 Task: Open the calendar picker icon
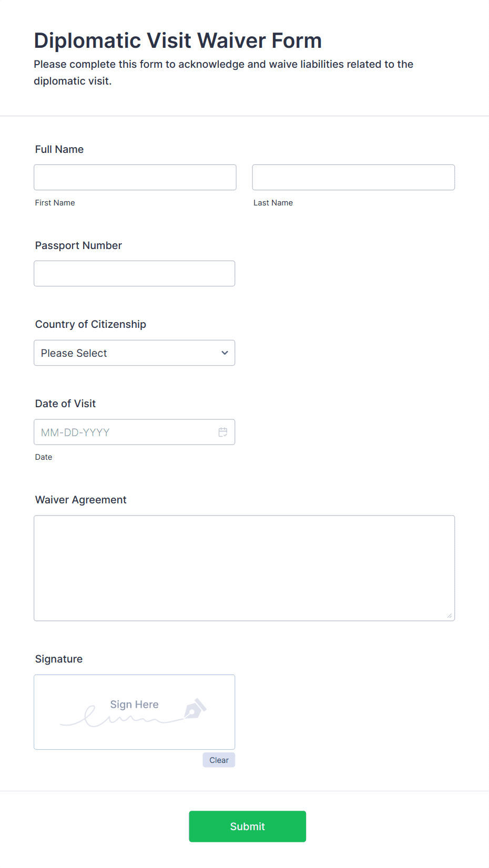pos(223,432)
